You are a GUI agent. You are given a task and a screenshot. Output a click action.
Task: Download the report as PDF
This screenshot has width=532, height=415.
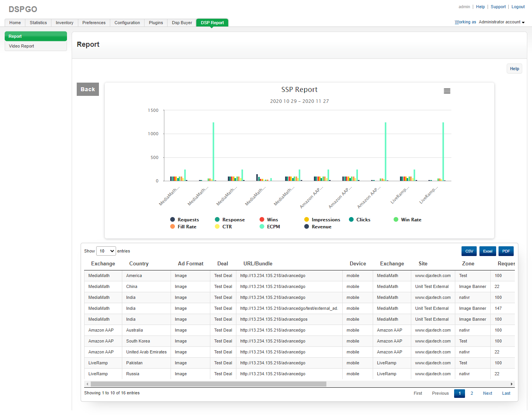(506, 251)
